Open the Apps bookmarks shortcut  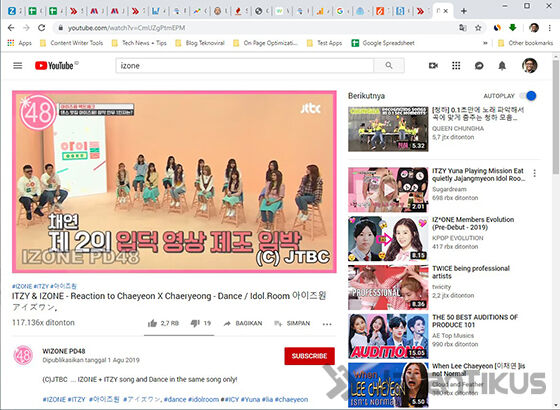(20, 43)
